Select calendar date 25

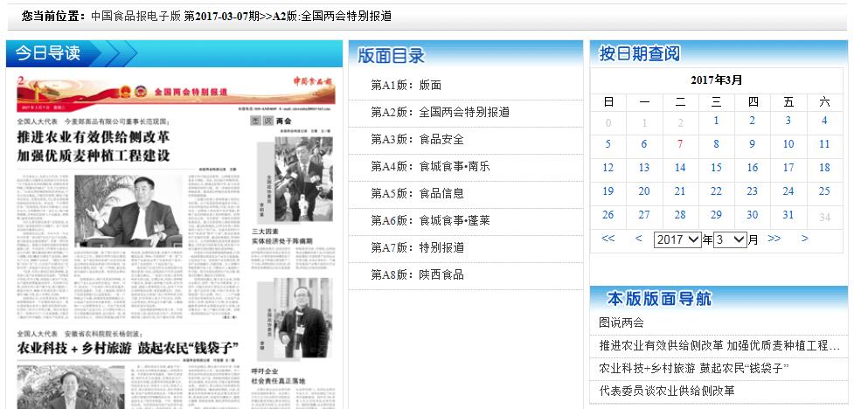click(824, 191)
